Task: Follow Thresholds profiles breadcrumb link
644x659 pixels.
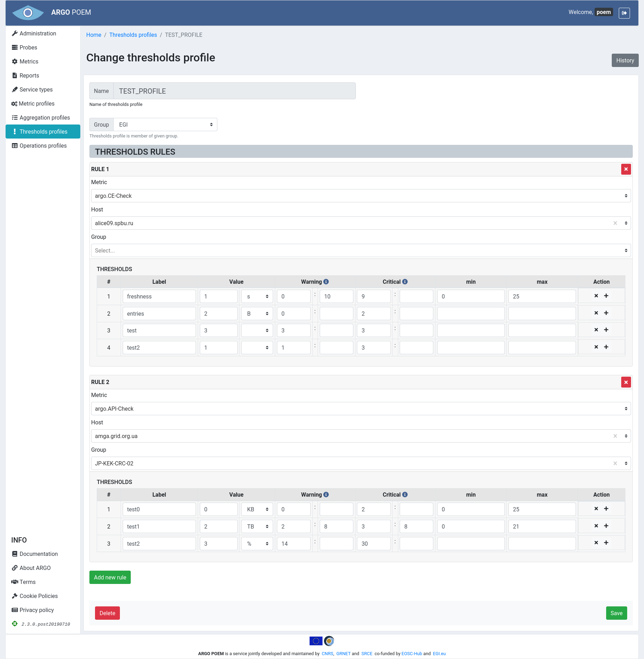Action: (133, 35)
